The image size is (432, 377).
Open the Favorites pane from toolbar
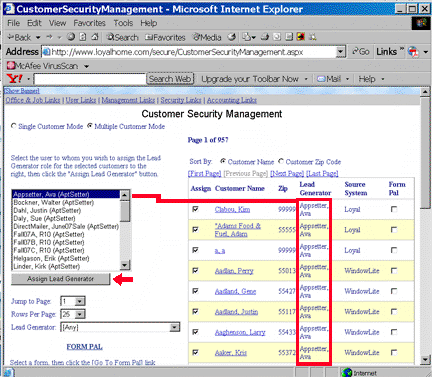click(165, 37)
